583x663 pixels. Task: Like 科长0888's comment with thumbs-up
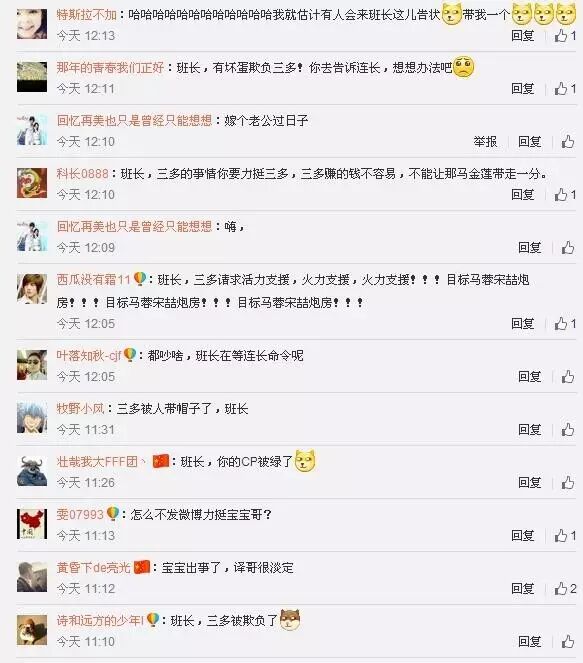565,195
